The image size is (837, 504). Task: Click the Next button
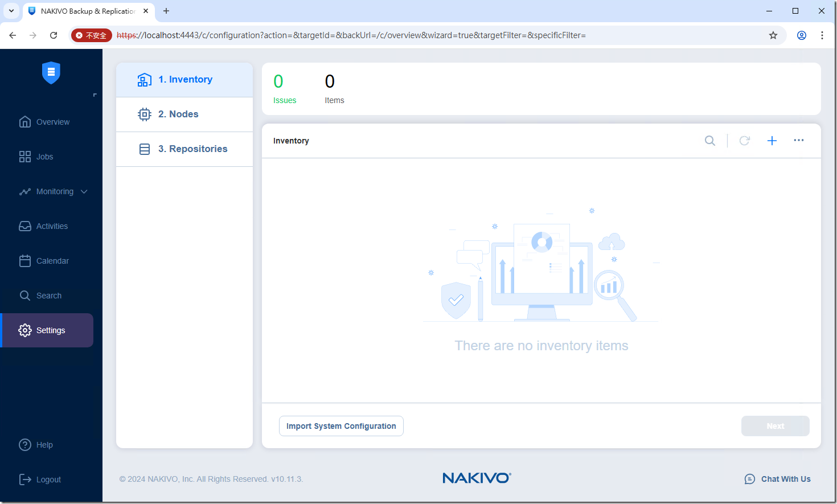[x=776, y=426]
